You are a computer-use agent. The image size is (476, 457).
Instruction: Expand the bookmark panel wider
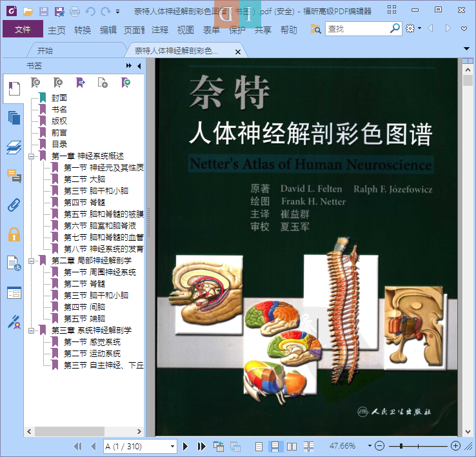pos(129,66)
